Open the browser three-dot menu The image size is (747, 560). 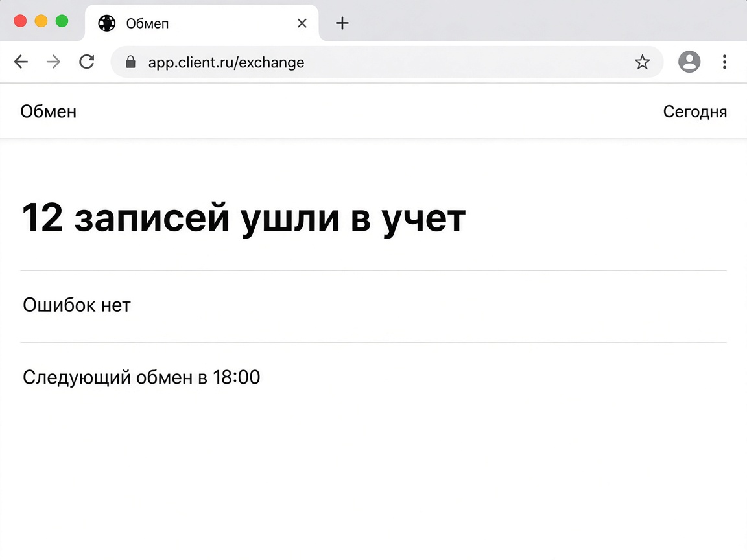tap(724, 62)
